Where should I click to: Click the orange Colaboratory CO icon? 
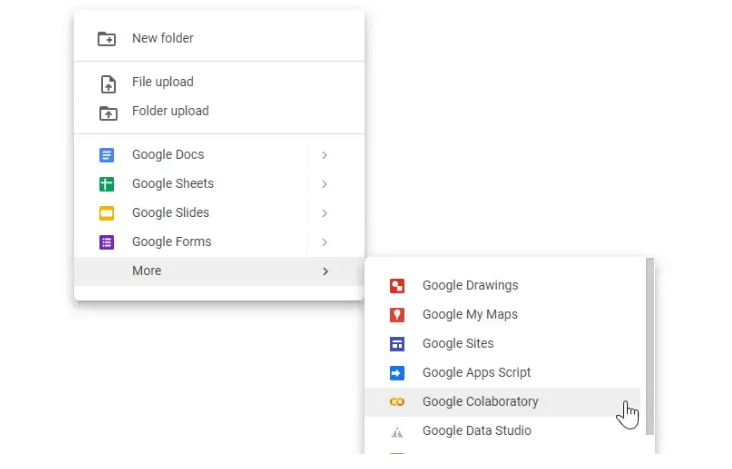point(397,402)
